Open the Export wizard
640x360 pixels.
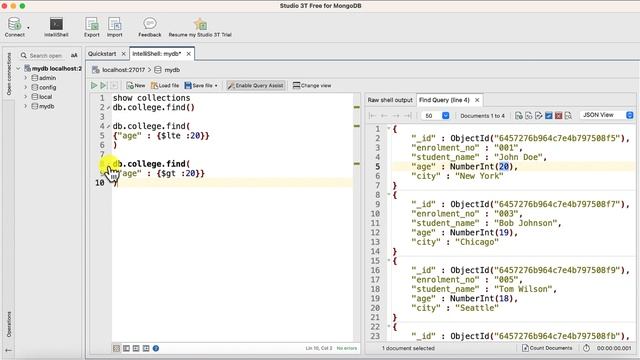[92, 27]
